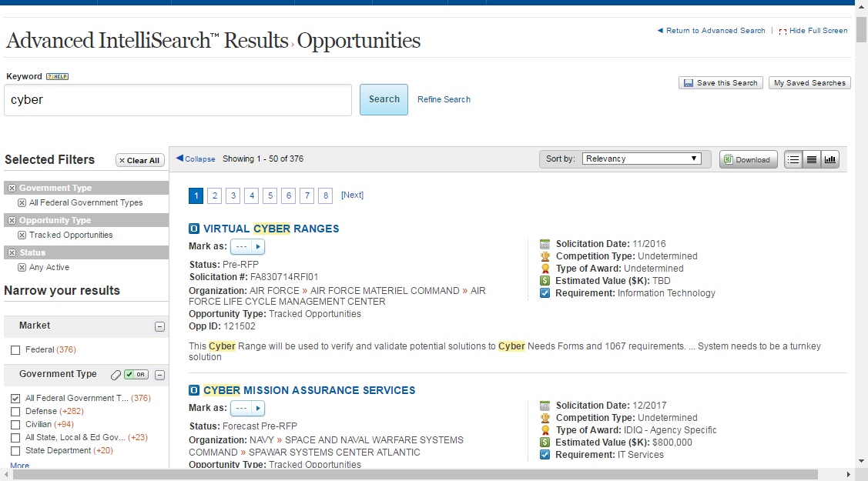Open the Sort by Relevancy dropdown
The image size is (868, 481).
[642, 158]
